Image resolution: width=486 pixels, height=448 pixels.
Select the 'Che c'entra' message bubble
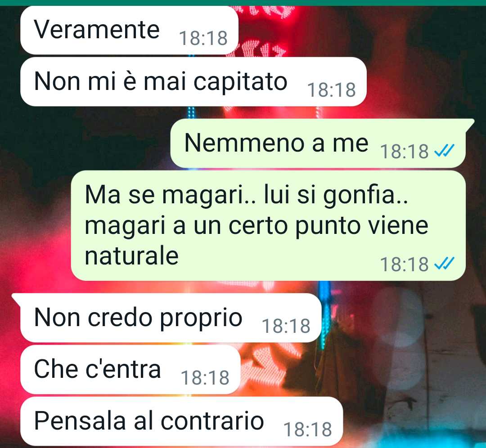[130, 370]
